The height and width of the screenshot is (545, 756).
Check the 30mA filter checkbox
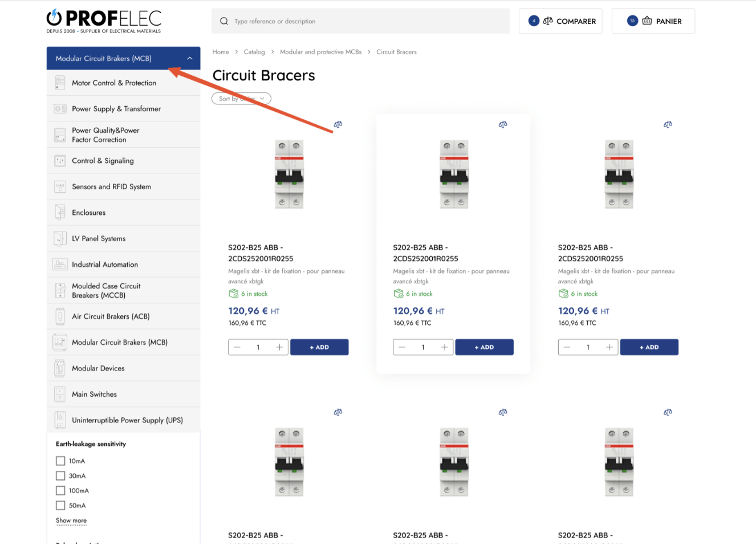pyautogui.click(x=60, y=476)
